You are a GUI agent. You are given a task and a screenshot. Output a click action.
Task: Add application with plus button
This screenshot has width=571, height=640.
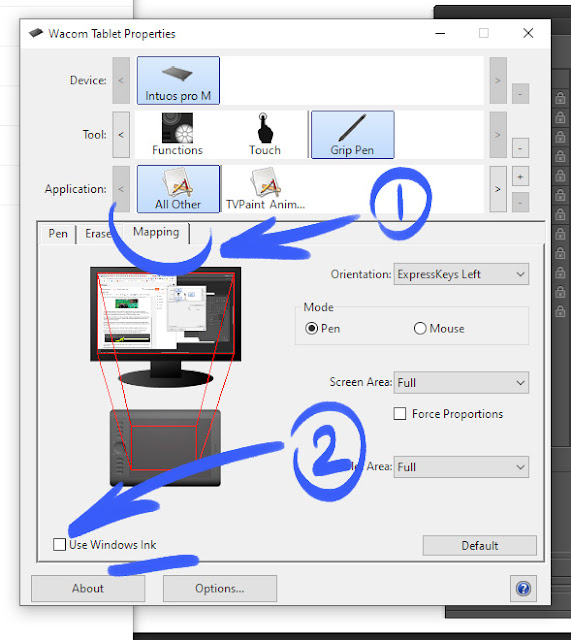point(520,177)
